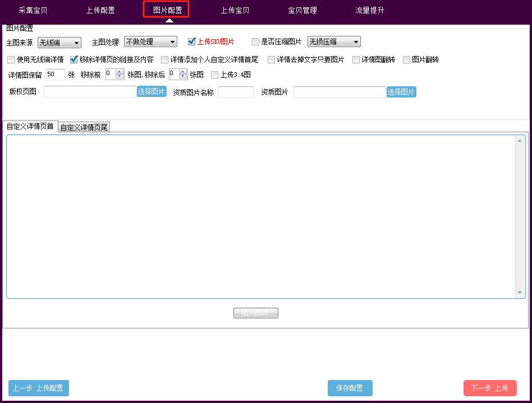Screen dimensions: 532x403
Task: Proceed with 下一步 上传 button
Action: point(490,388)
